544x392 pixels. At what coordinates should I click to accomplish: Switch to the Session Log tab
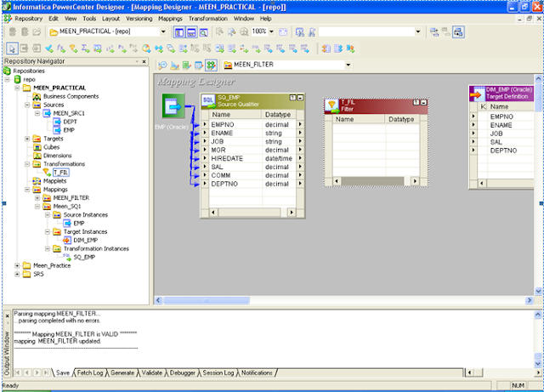coord(218,373)
